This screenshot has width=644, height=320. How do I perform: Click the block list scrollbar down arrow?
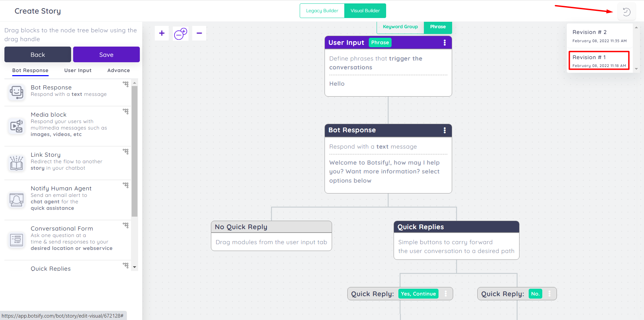pos(134,267)
